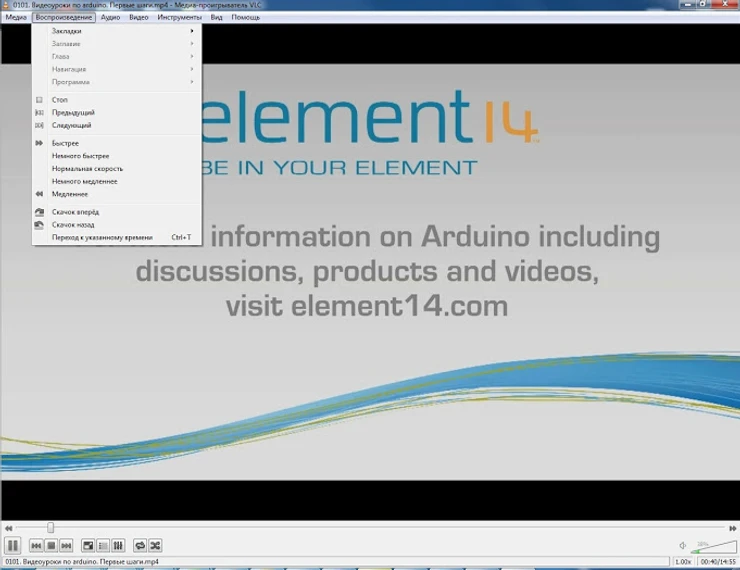This screenshot has height=570, width=740.
Task: Click the status bar file name text
Action: [x=82, y=562]
